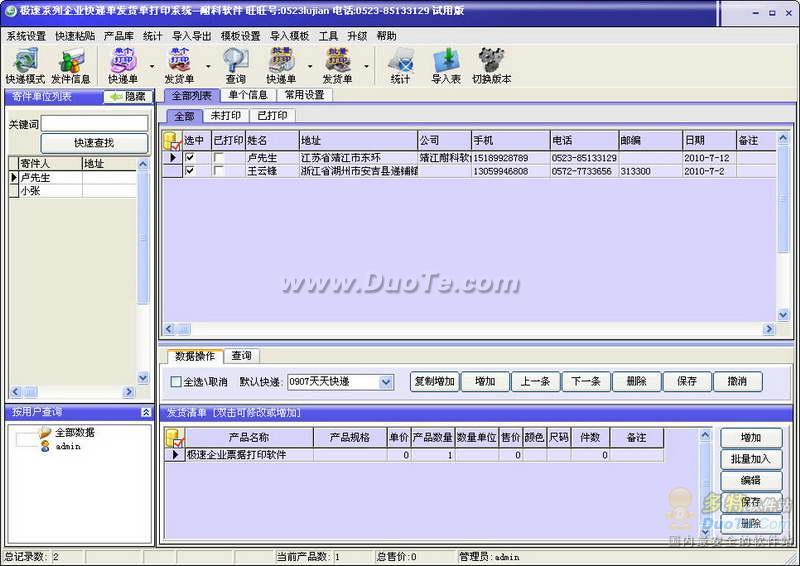Click sender list scrollbar up arrow
Image resolution: width=800 pixels, height=566 pixels.
(x=143, y=164)
